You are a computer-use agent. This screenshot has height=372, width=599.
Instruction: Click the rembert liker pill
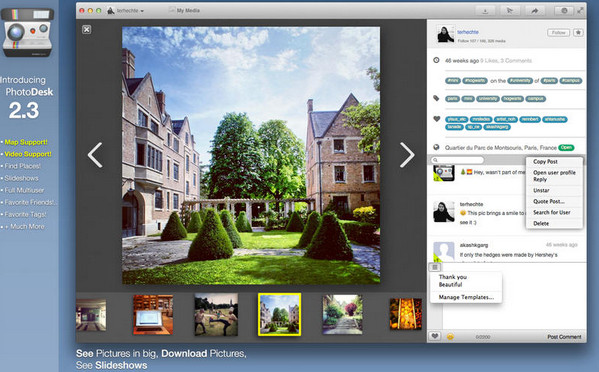click(x=530, y=119)
